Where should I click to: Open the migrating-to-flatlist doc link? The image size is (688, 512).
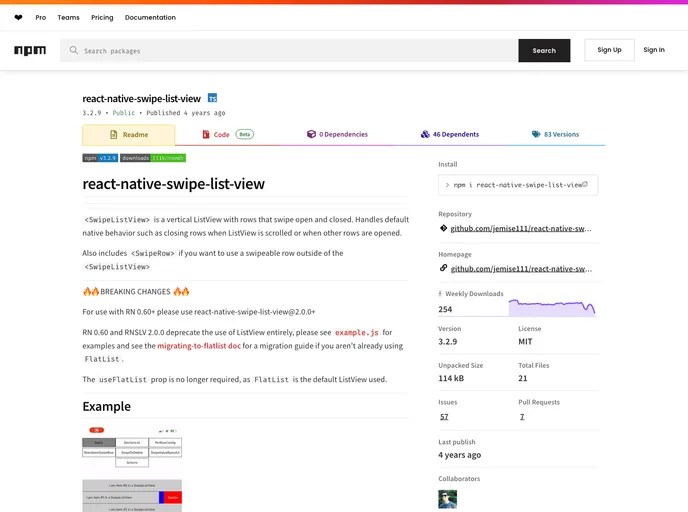click(199, 346)
